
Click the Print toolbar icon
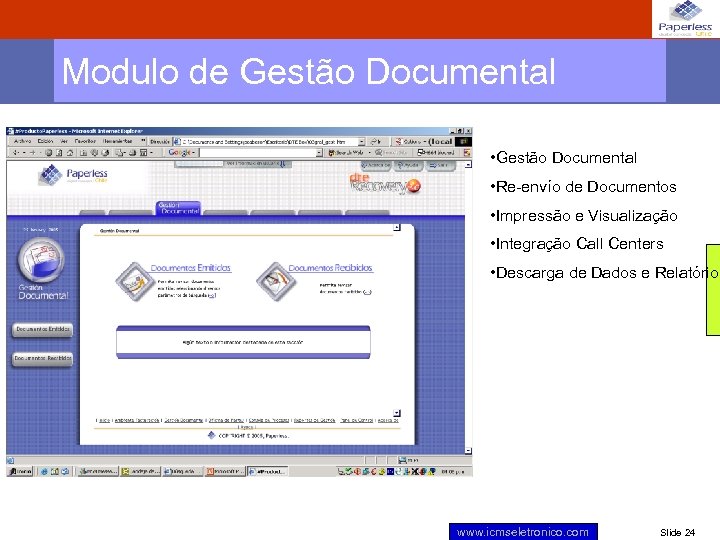coord(133,153)
